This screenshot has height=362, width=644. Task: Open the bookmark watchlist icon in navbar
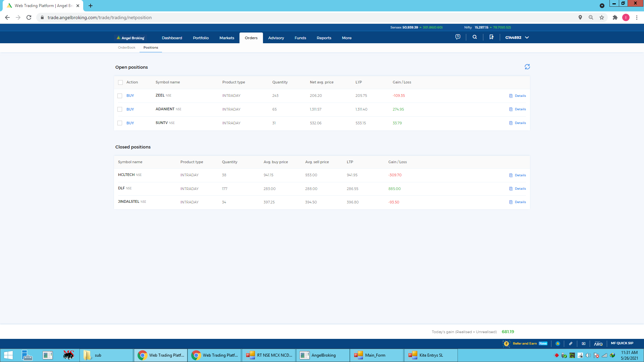491,37
